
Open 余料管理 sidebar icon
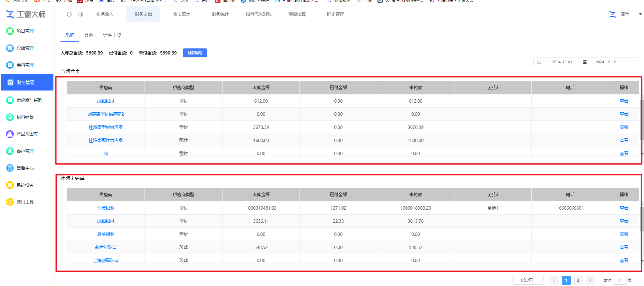pyautogui.click(x=10, y=65)
